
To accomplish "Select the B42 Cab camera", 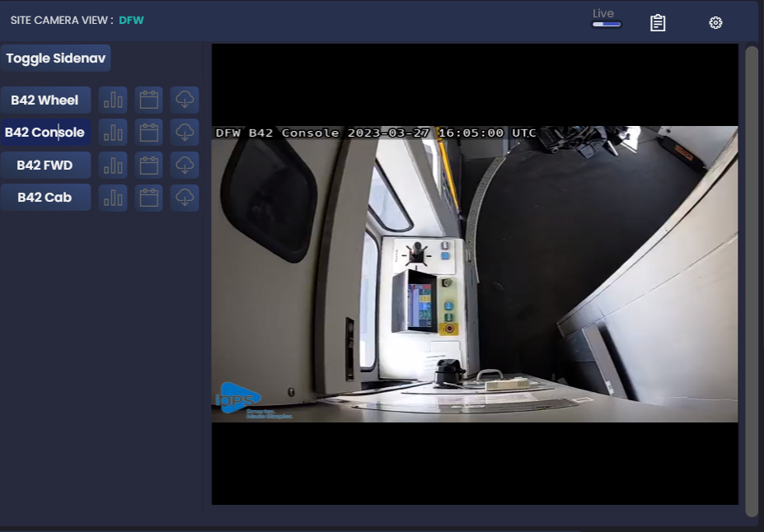I will (46, 198).
